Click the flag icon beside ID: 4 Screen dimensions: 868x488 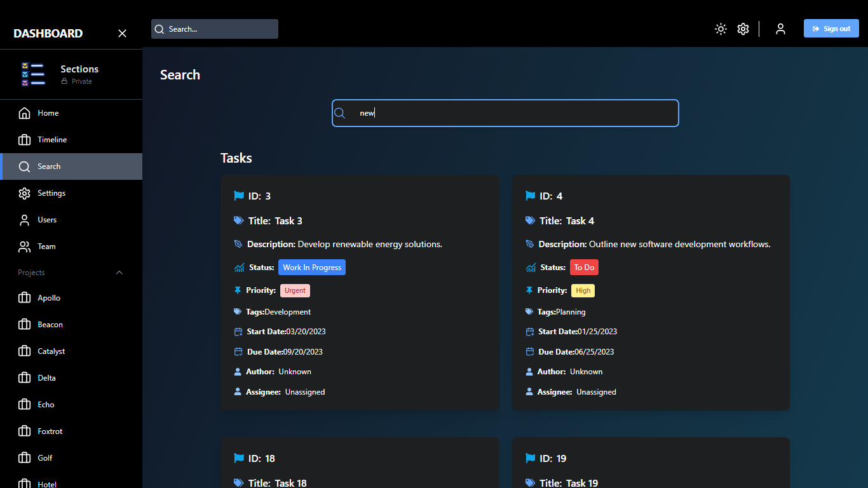pyautogui.click(x=530, y=196)
